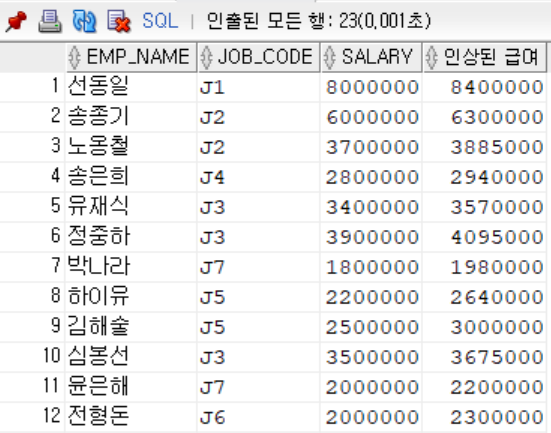Click salary value 6000000
551x433 pixels.
point(372,117)
